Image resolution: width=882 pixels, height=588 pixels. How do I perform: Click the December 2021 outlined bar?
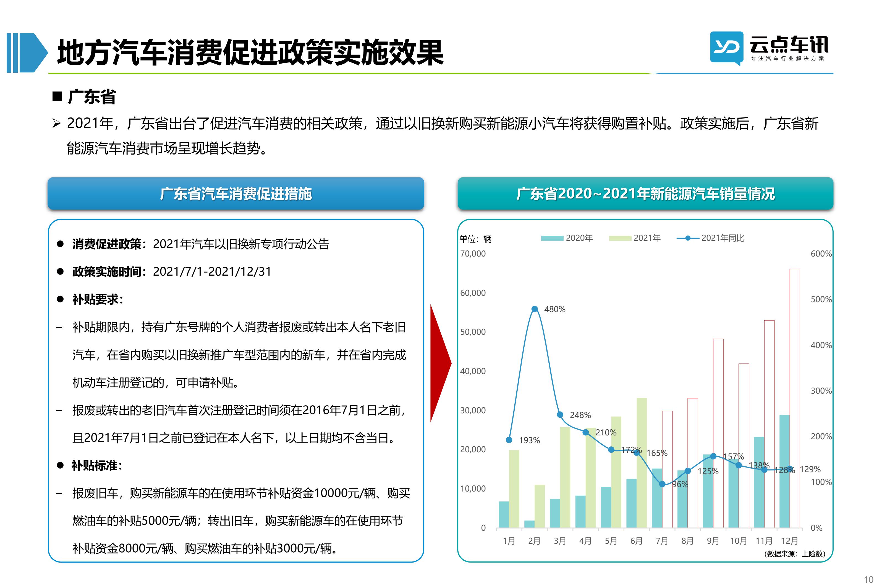click(x=794, y=398)
